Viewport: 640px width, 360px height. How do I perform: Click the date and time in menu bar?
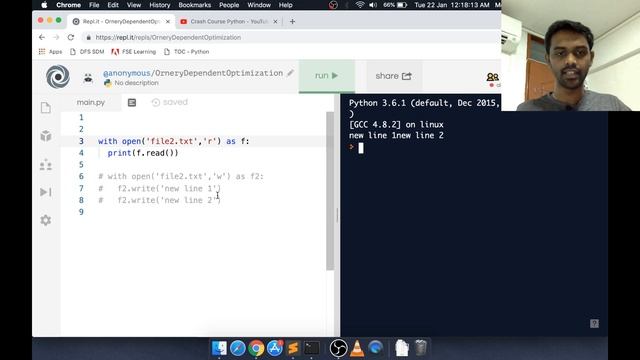[451, 5]
